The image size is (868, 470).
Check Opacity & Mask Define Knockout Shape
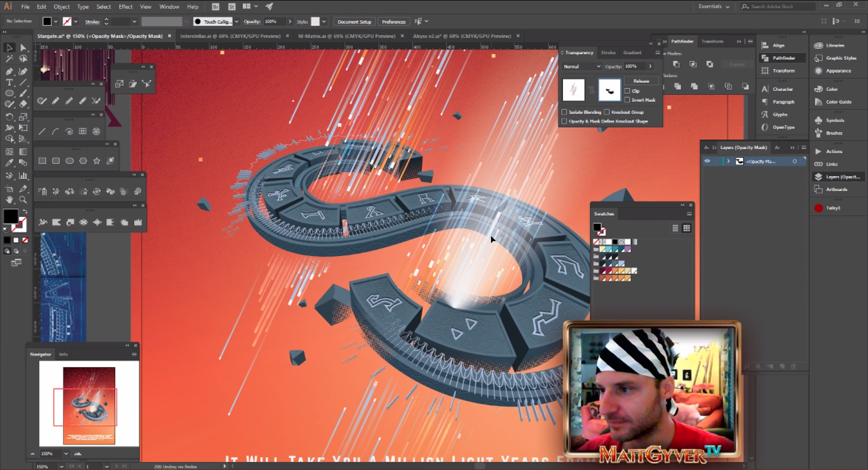564,121
